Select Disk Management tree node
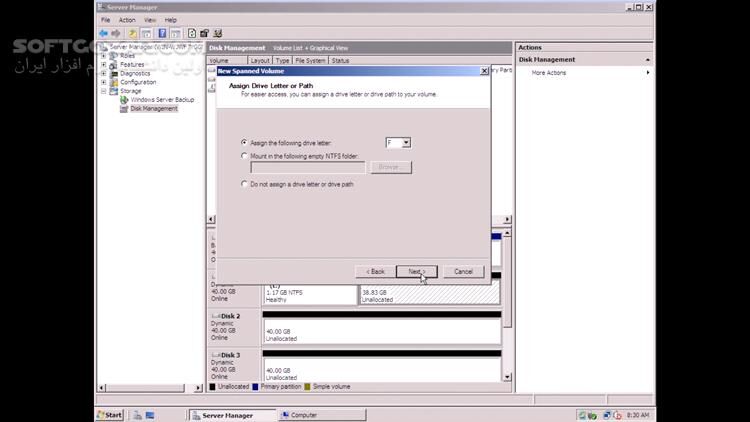 (153, 109)
